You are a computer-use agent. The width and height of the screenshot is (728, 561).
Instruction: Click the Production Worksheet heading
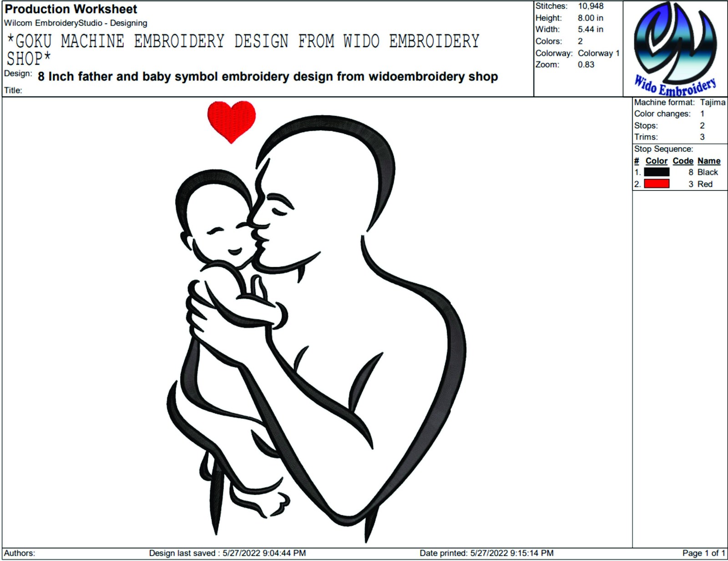click(71, 9)
